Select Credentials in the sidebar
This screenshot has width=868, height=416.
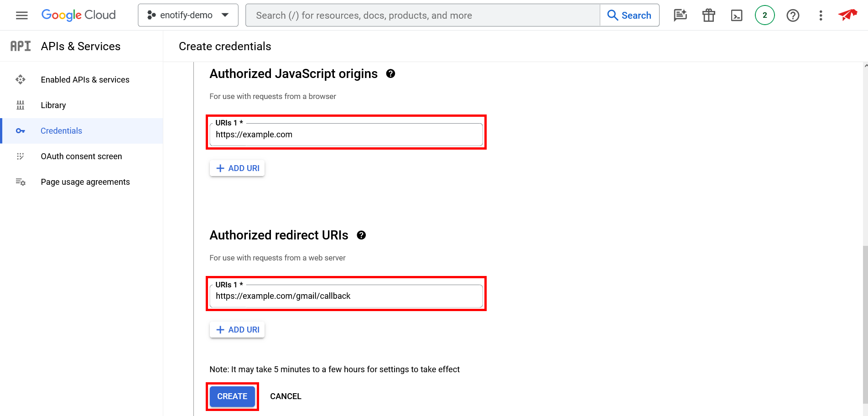pos(61,131)
